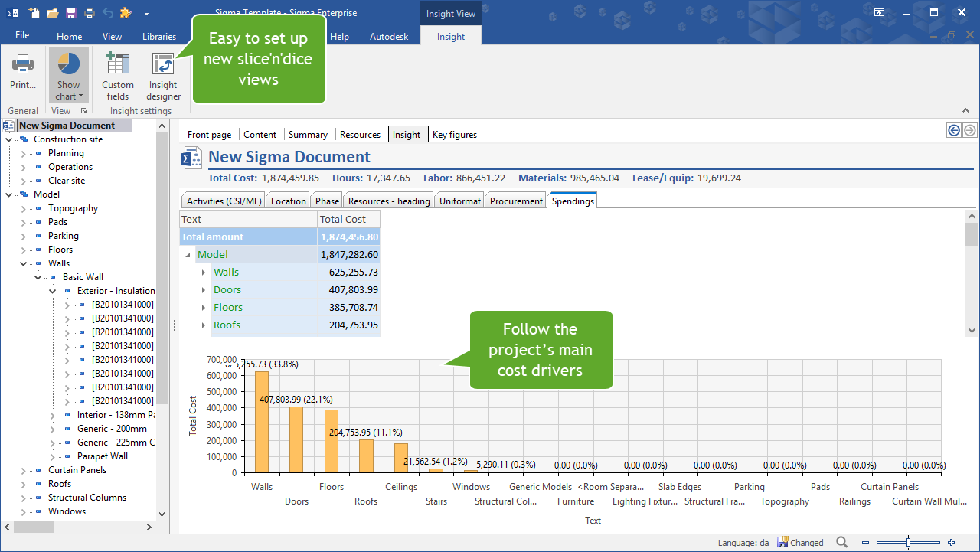Viewport: 980px width, 552px height.
Task: Create new document from quick access toolbar
Action: [32, 12]
